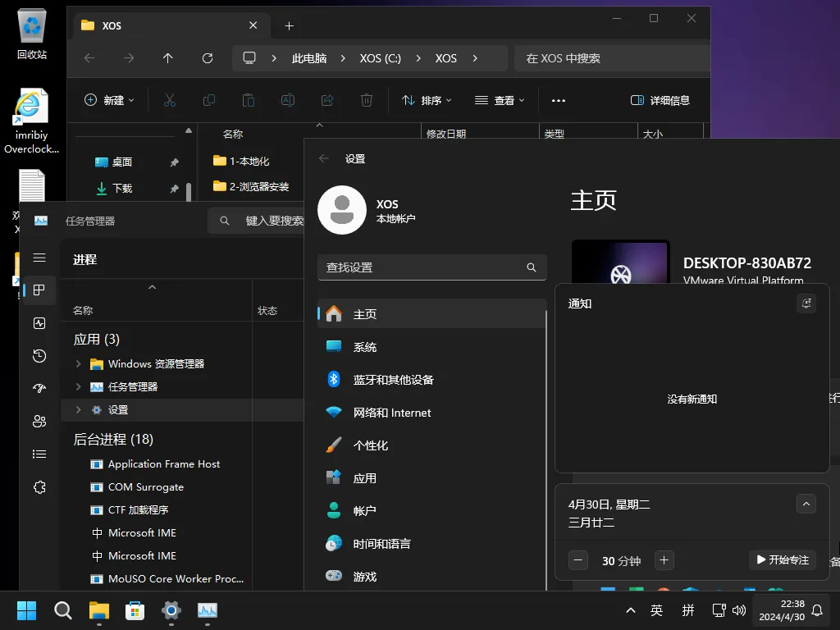Switch IME between Chinese and English
840x630 pixels.
pyautogui.click(x=656, y=610)
